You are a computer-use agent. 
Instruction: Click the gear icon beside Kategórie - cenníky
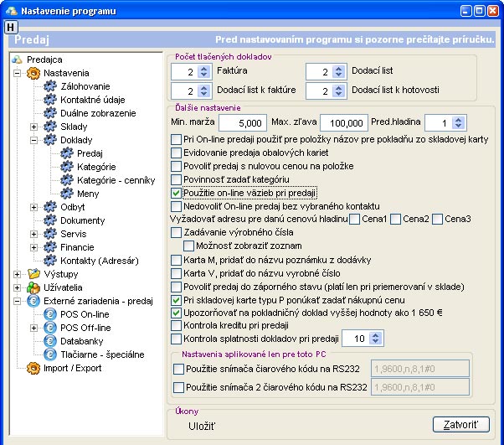click(x=66, y=180)
